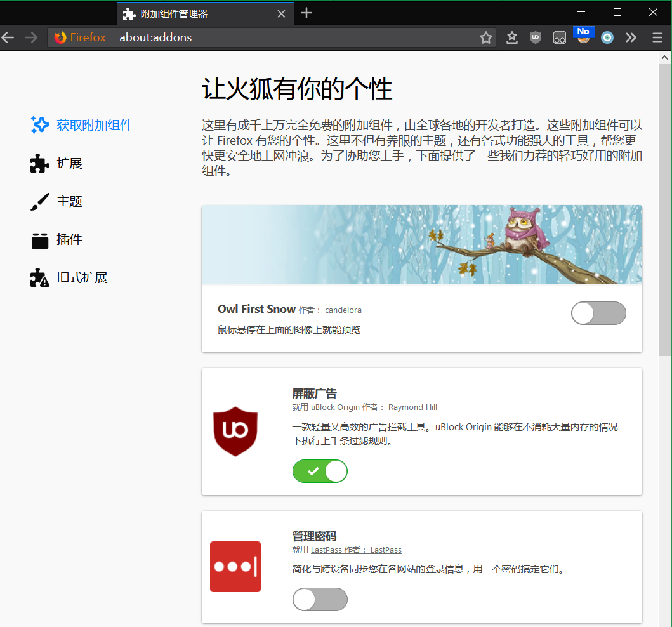Close the 附加组件管理器 tab
Image resolution: width=672 pixels, height=627 pixels.
pos(281,14)
